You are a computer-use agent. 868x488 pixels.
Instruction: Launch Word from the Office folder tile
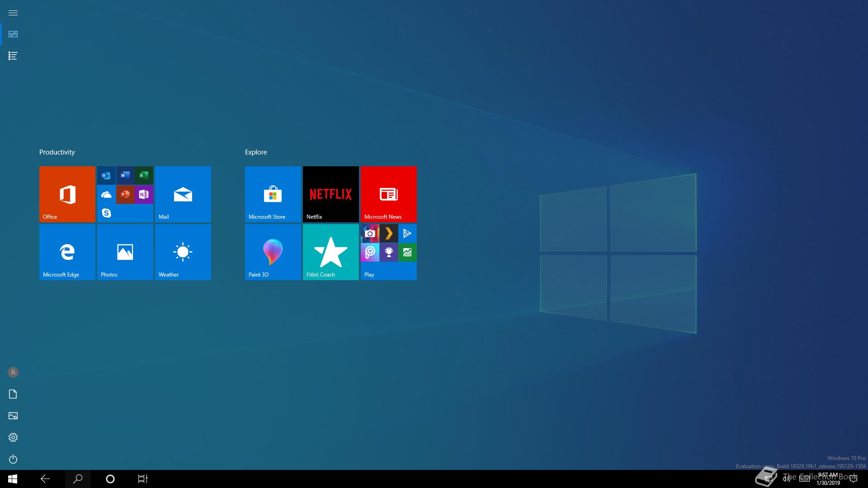[x=125, y=175]
